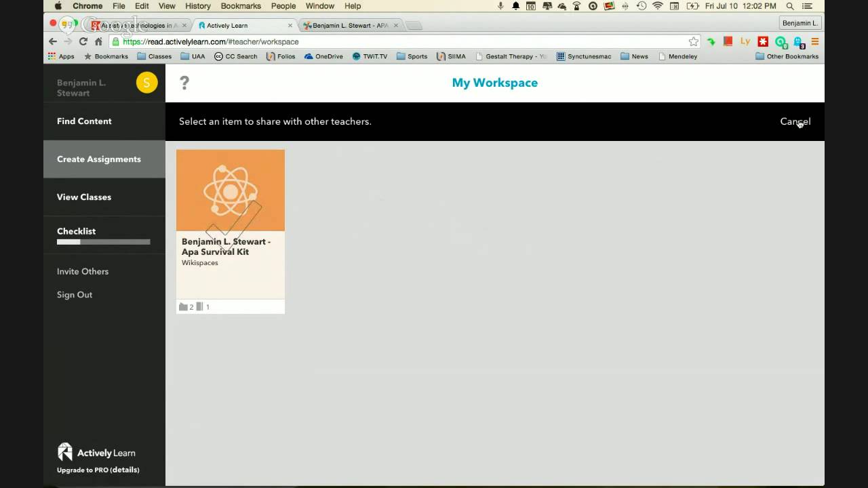Viewport: 868px width, 488px height.
Task: Open the History menu
Action: tap(197, 6)
